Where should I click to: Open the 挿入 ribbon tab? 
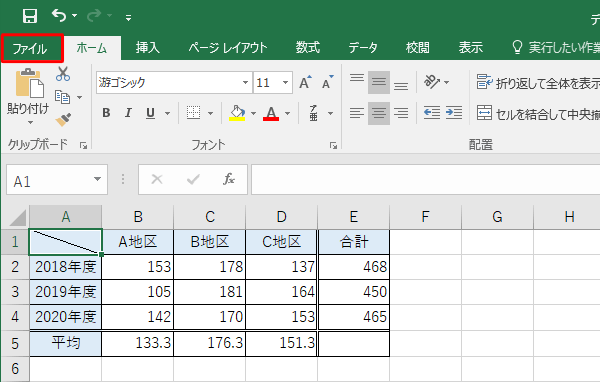click(x=147, y=48)
